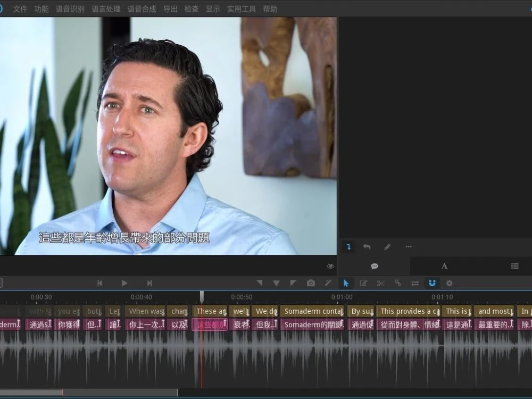532x399 pixels.
Task: Select the highlighted '這些都是' Chinese clip
Action: 210,325
